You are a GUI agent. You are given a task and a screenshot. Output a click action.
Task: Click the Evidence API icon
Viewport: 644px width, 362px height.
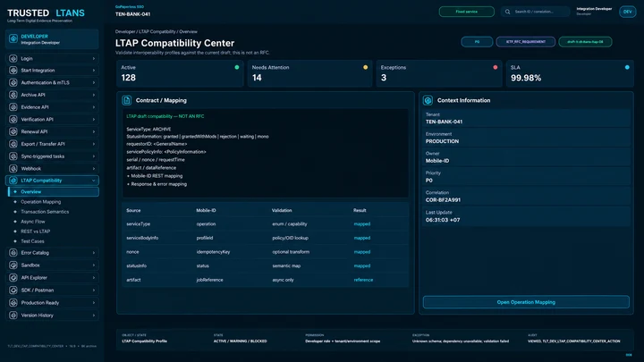(13, 107)
